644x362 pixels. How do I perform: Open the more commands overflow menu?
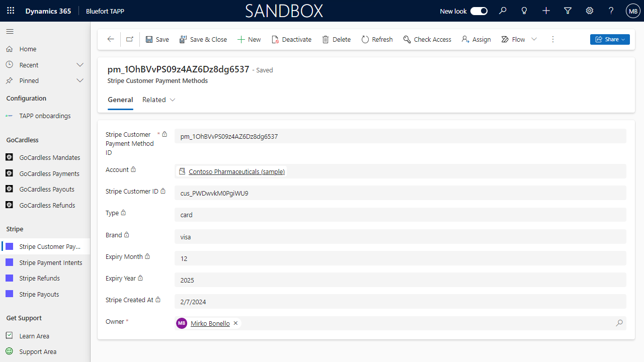point(553,39)
